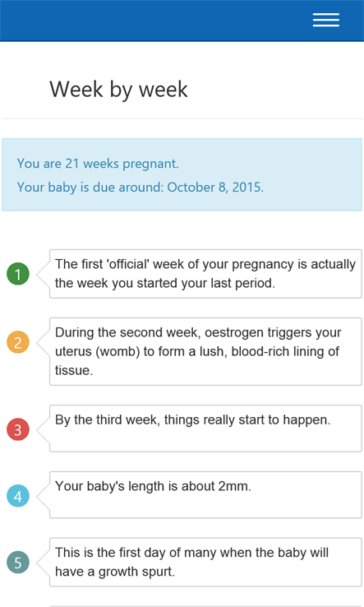Select the green week 1 circle
The height and width of the screenshot is (607, 364).
tap(18, 274)
